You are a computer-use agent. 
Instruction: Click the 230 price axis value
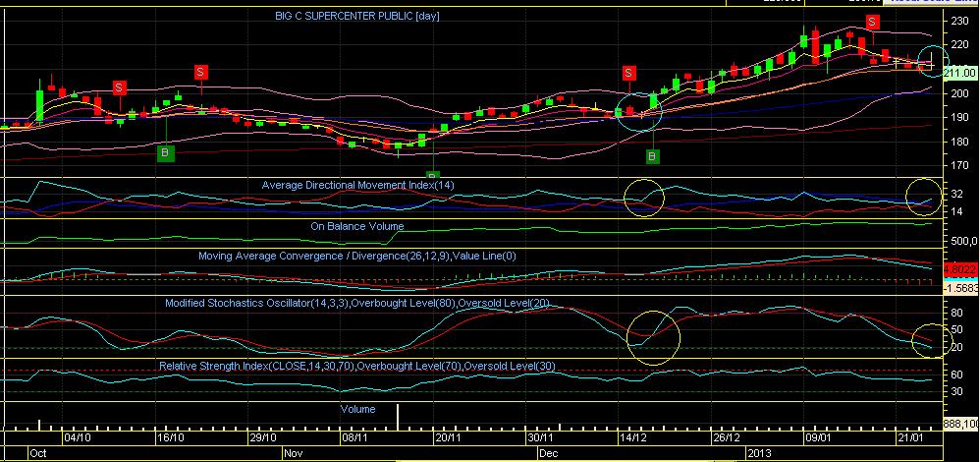[959, 21]
